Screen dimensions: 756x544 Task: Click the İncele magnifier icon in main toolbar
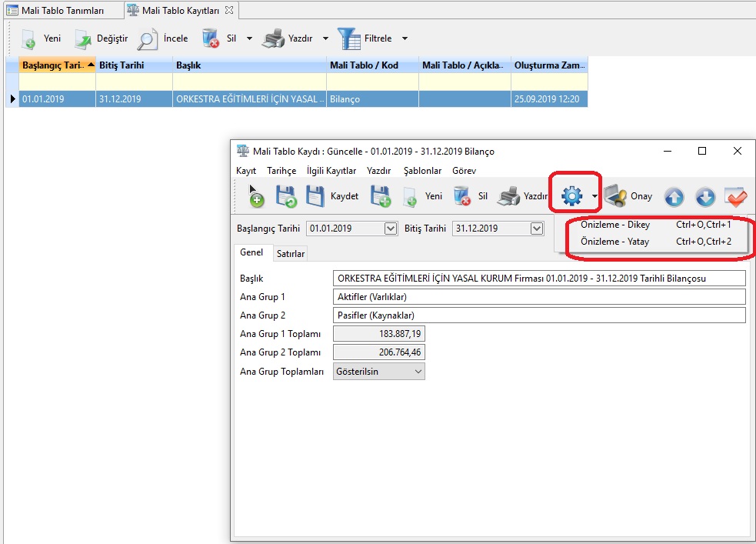pyautogui.click(x=148, y=38)
